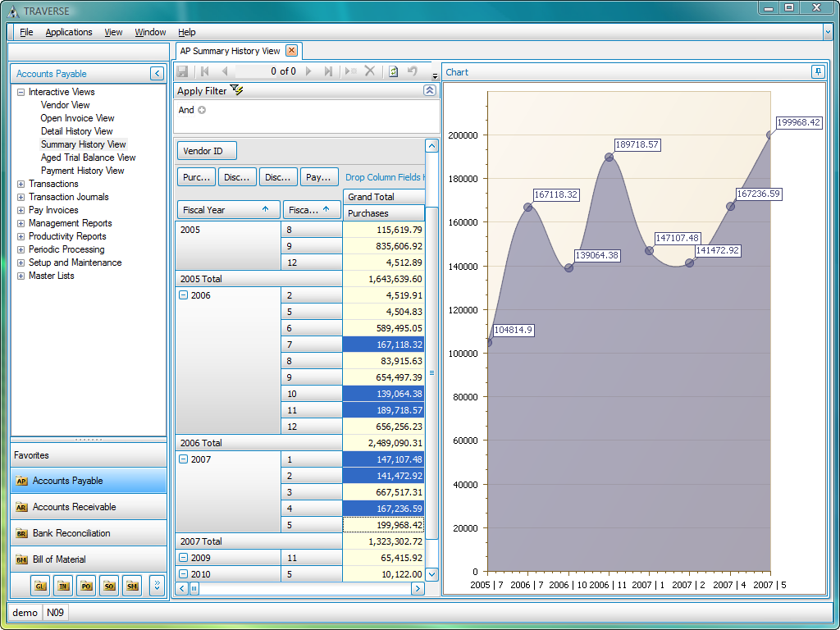Open the View menu
This screenshot has width=840, height=630.
coord(113,32)
